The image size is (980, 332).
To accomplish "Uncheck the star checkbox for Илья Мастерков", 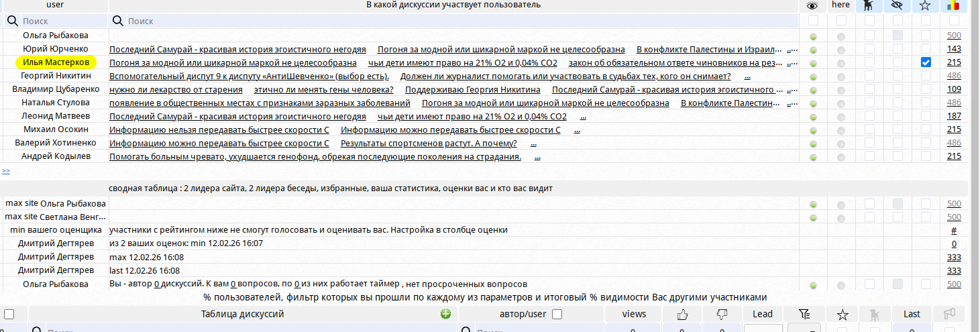I will (x=926, y=62).
